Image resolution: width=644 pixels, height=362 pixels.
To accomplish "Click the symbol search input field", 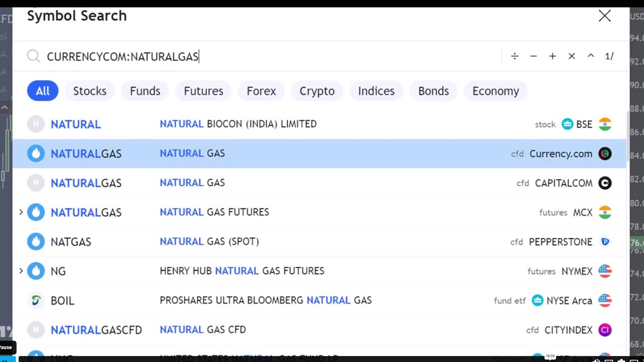I will pos(272,56).
